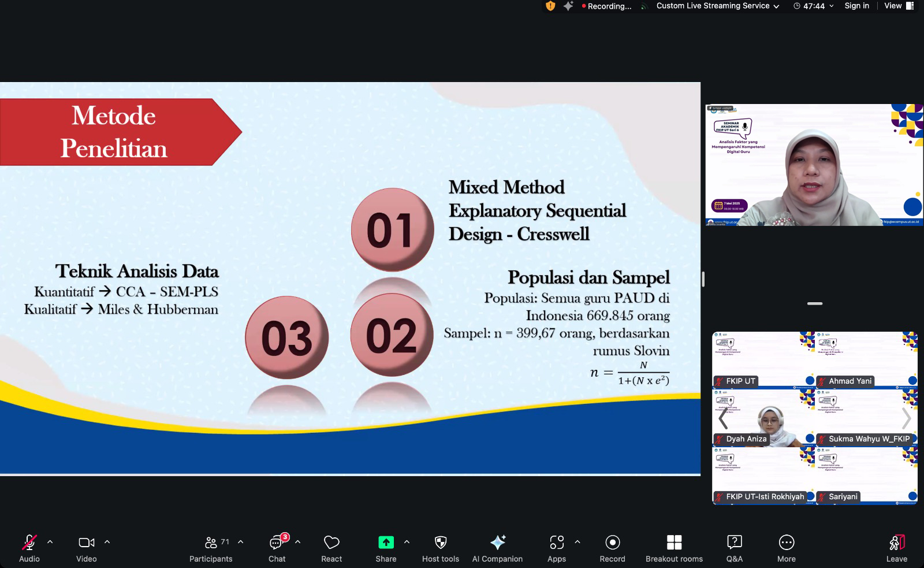This screenshot has width=924, height=568.
Task: Open Custom Live Streaming Service dropdown
Action: [718, 6]
